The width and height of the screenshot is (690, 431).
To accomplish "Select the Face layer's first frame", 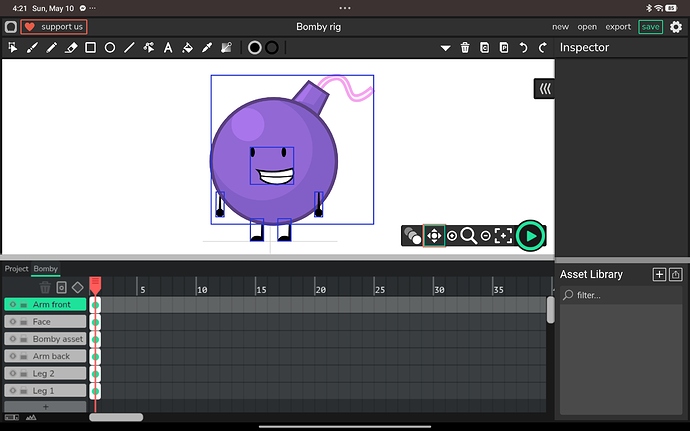I will click(x=95, y=322).
